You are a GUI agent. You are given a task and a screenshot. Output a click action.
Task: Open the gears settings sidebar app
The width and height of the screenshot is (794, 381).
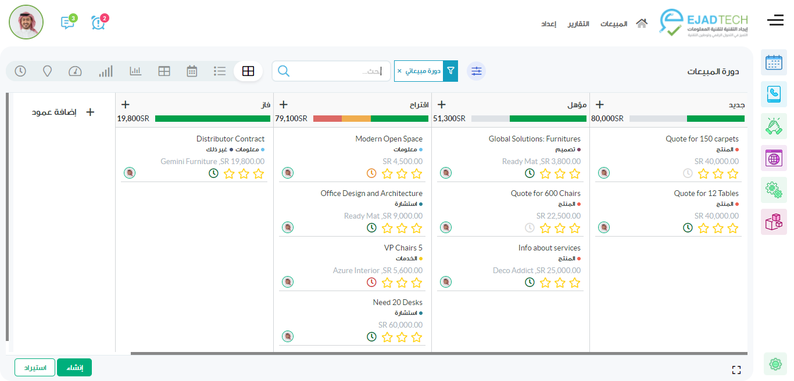pyautogui.click(x=774, y=190)
